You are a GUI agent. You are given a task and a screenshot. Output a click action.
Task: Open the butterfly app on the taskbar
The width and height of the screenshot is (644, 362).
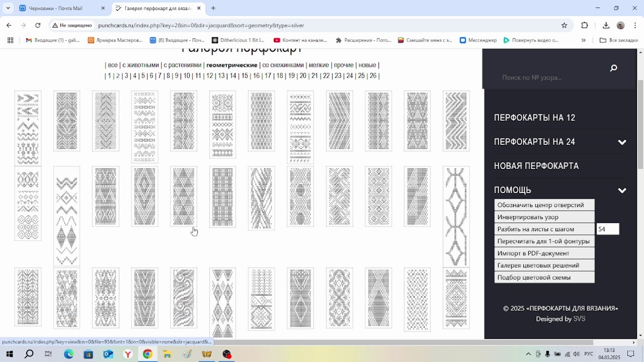click(207, 354)
